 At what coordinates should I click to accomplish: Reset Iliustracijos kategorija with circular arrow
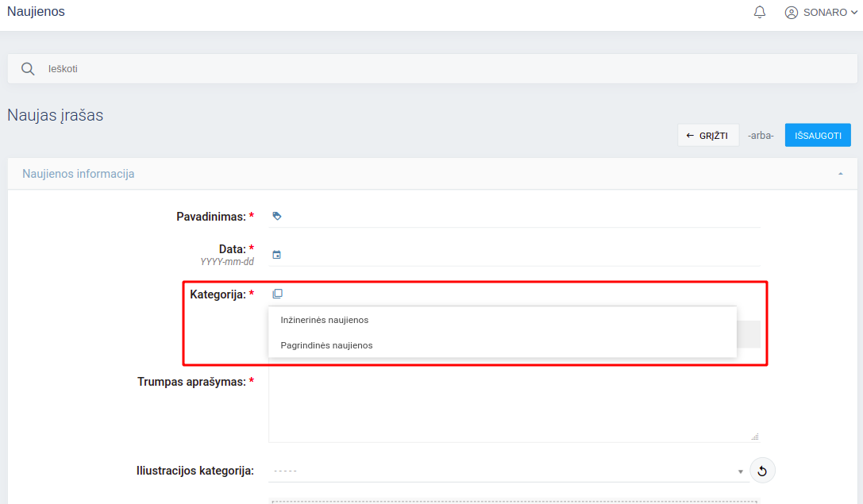[762, 471]
